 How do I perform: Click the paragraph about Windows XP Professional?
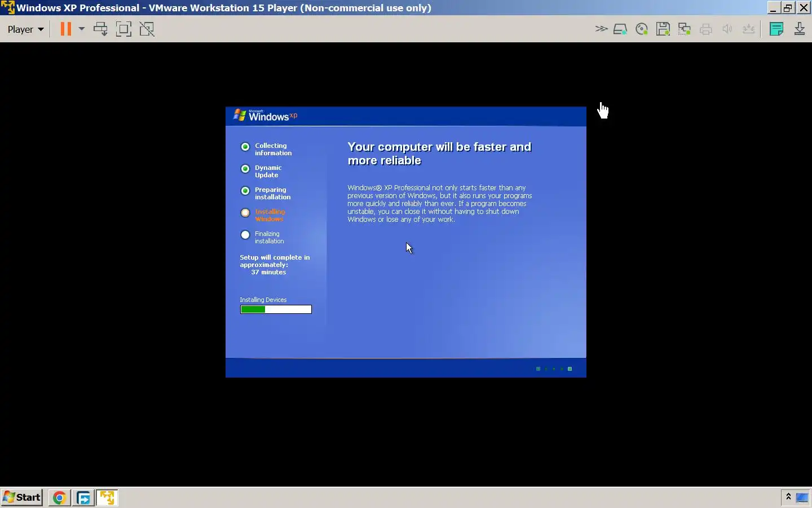pos(440,204)
